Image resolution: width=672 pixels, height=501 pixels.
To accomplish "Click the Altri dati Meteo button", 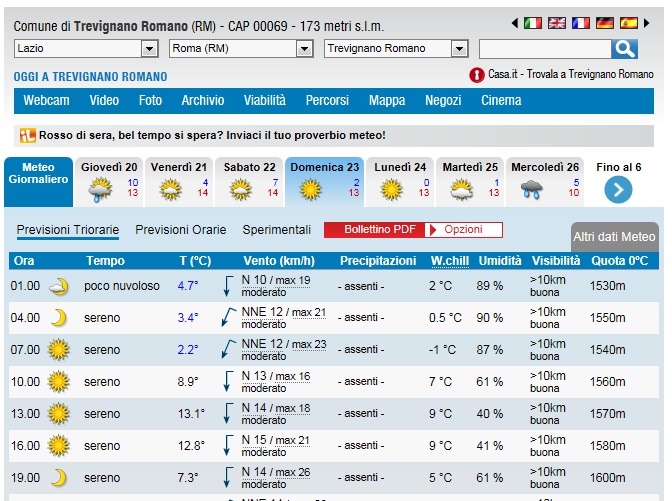I will click(614, 237).
